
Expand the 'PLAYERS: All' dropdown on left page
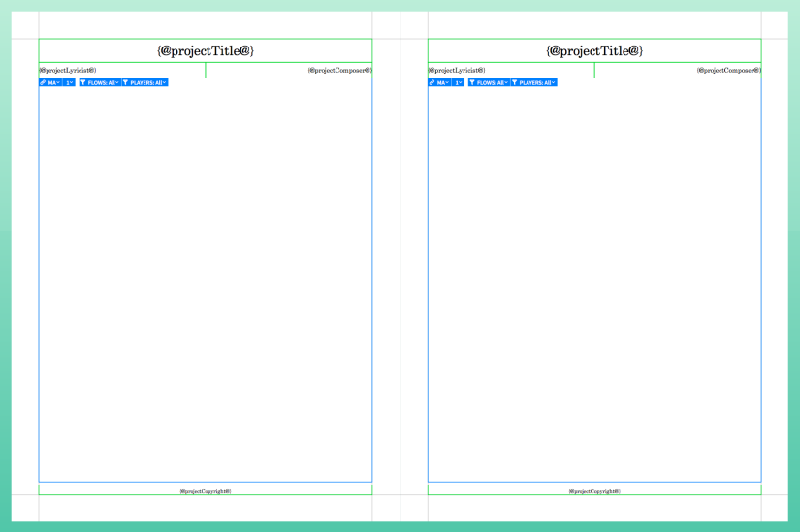point(148,83)
